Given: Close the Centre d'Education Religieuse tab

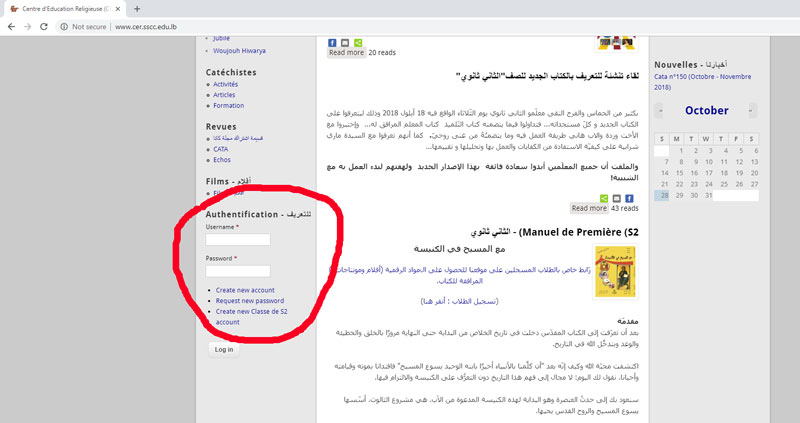Looking at the screenshot, I should [118, 9].
